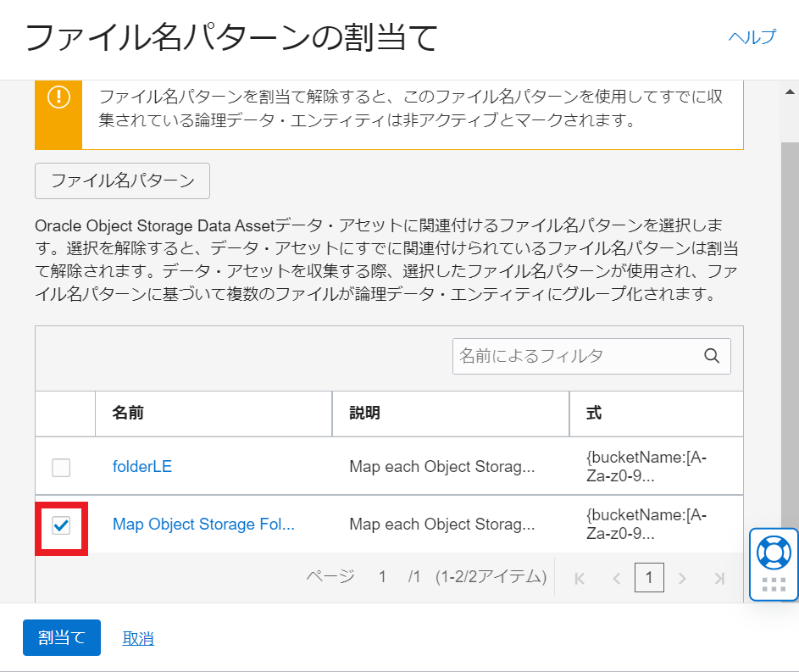Open the lifebuoy support widget

point(773,553)
